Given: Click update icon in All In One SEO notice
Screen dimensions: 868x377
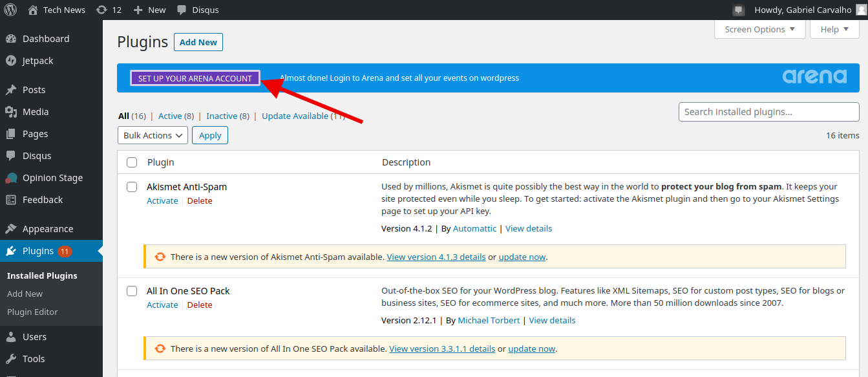Looking at the screenshot, I should tap(160, 349).
